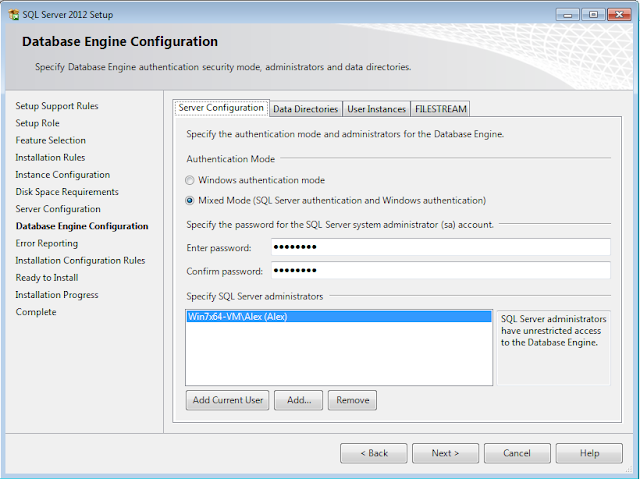Click the SQL Server Setup title bar icon

(x=14, y=15)
